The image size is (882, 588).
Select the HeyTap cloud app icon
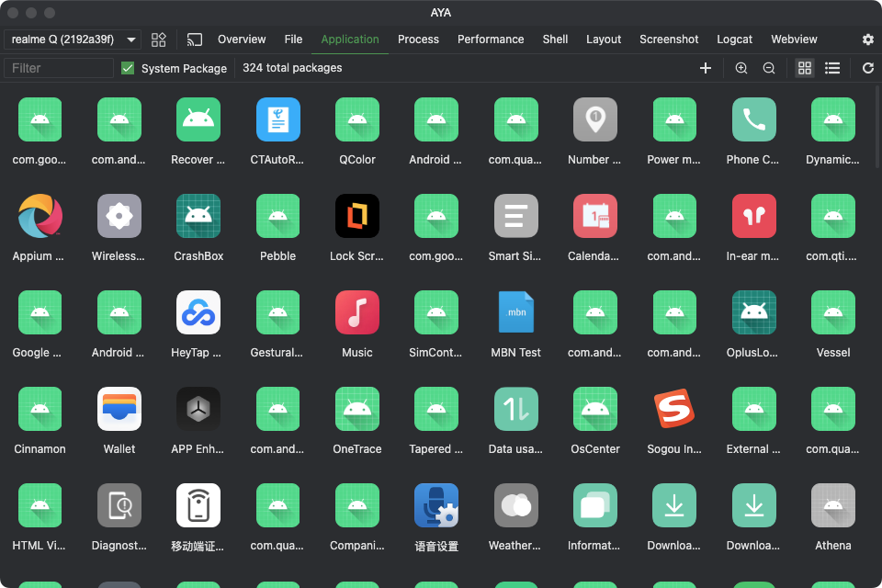click(198, 312)
